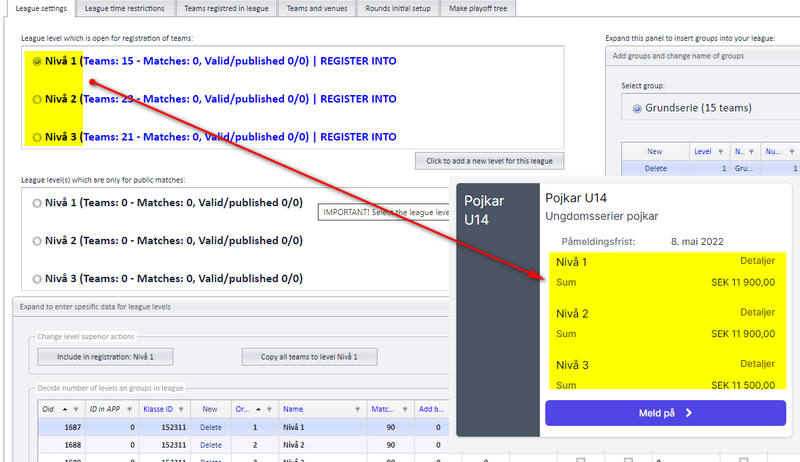Click the 'IMPORTANT! Select the league' text box
Image resolution: width=800 pixels, height=462 pixels.
click(384, 212)
